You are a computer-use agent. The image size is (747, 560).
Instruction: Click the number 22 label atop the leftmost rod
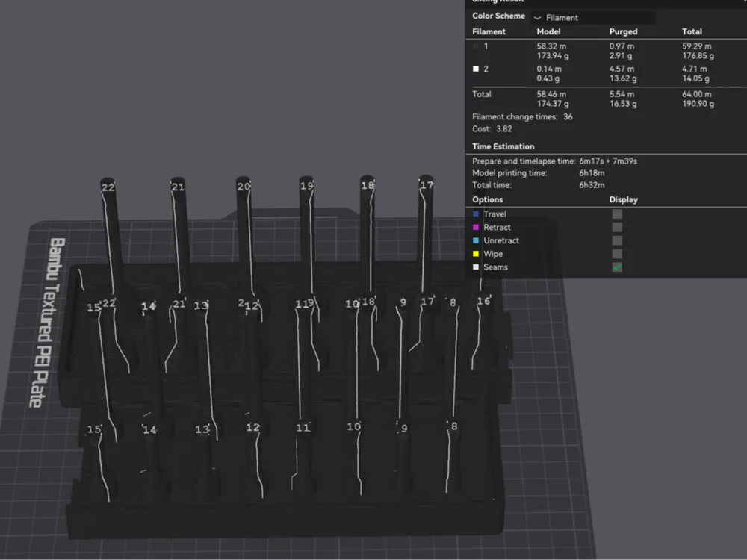(x=108, y=187)
